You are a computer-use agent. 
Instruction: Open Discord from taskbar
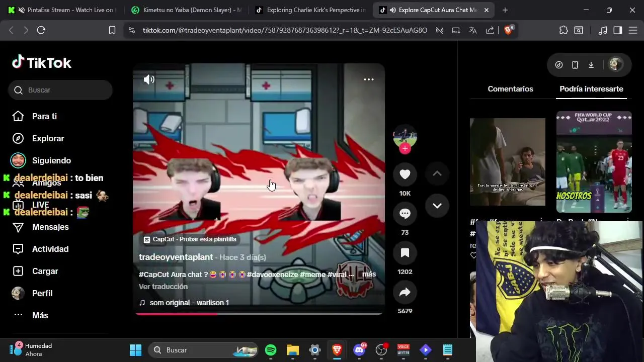coord(359,350)
